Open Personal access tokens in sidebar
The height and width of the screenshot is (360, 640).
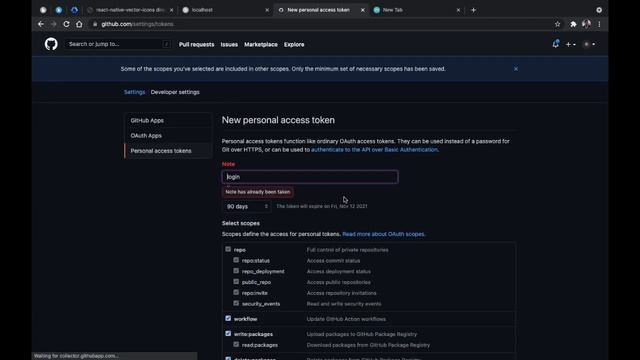pyautogui.click(x=168, y=151)
